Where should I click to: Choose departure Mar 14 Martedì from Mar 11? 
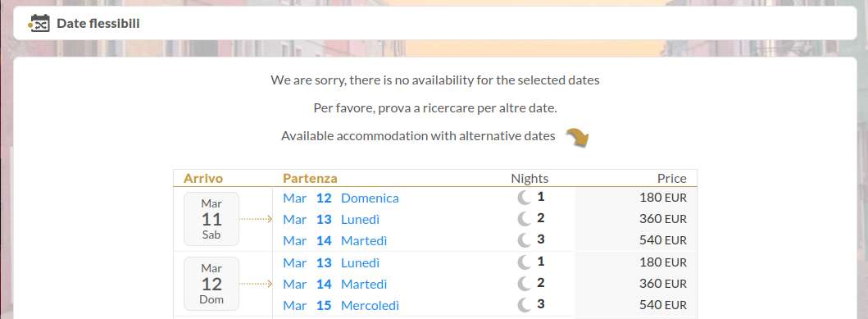tap(335, 241)
